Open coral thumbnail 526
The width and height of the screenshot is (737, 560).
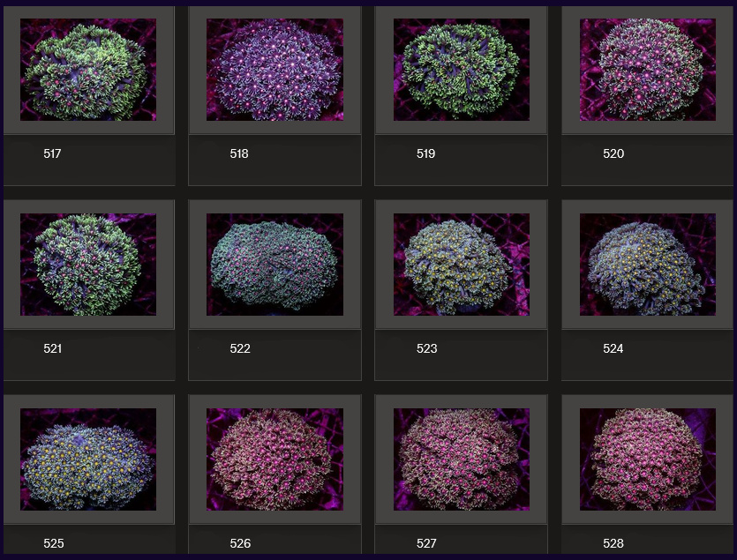coord(274,459)
